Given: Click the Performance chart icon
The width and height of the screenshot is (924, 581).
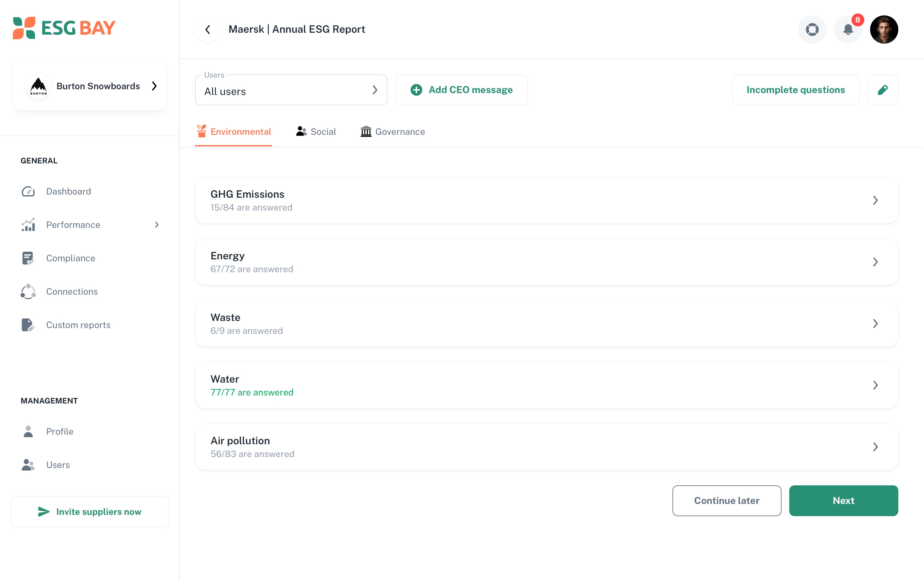Looking at the screenshot, I should (28, 225).
